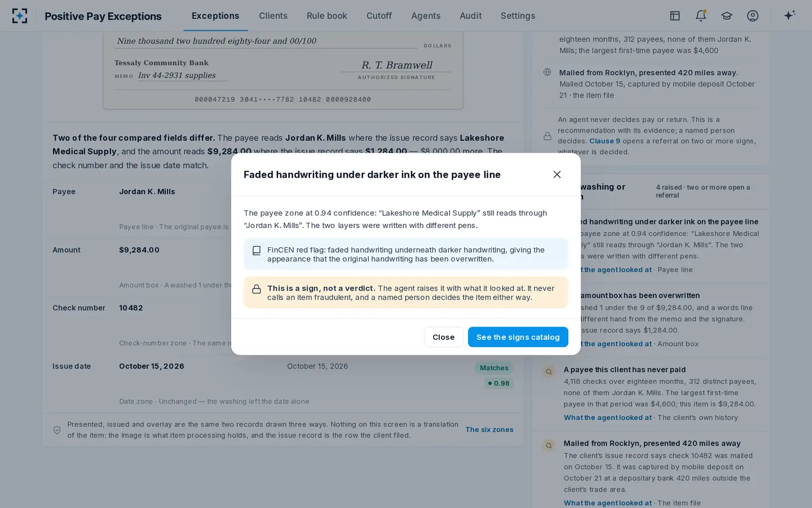Open See the signs catalog
This screenshot has width=812, height=508.
coord(518,337)
